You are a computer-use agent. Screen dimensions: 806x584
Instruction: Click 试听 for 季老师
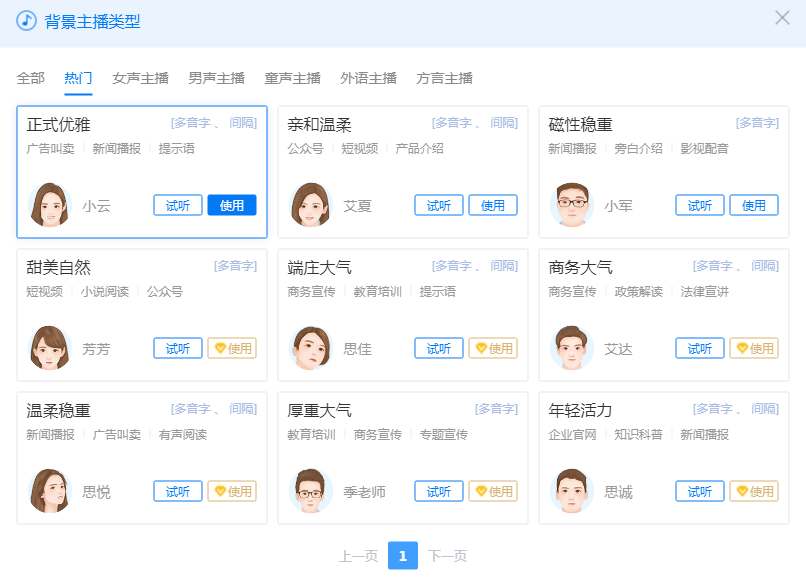tap(439, 491)
